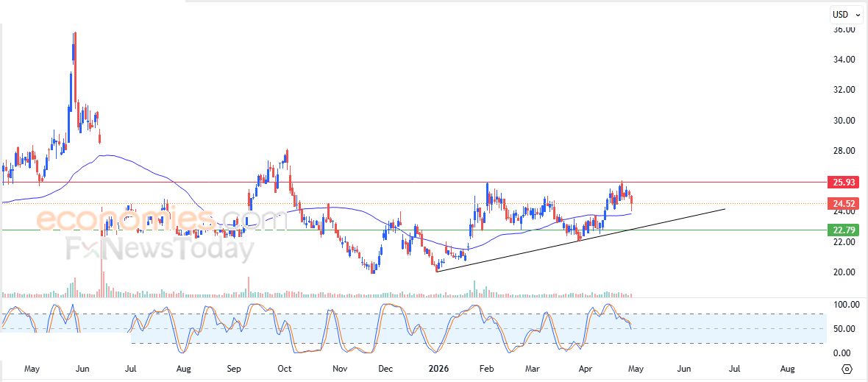Click the 0.00 label on oscillator scale
This screenshot has width=868, height=382.
coord(842,353)
